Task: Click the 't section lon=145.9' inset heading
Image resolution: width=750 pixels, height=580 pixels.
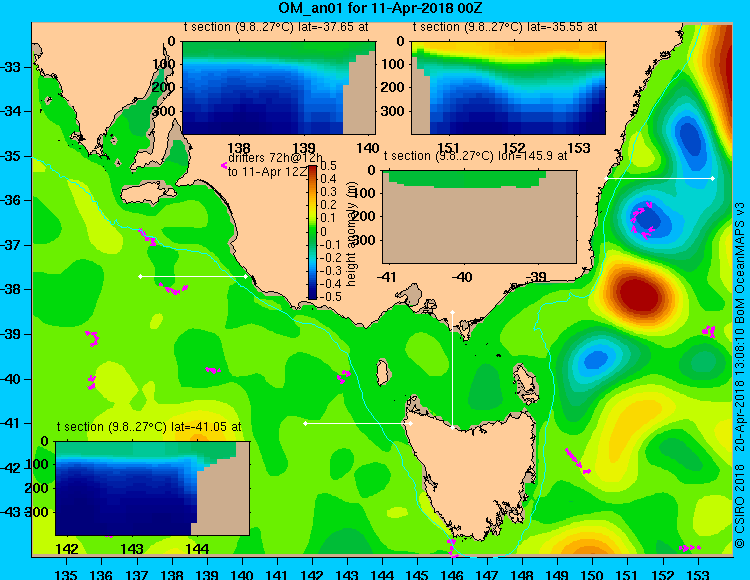Action: pos(475,156)
